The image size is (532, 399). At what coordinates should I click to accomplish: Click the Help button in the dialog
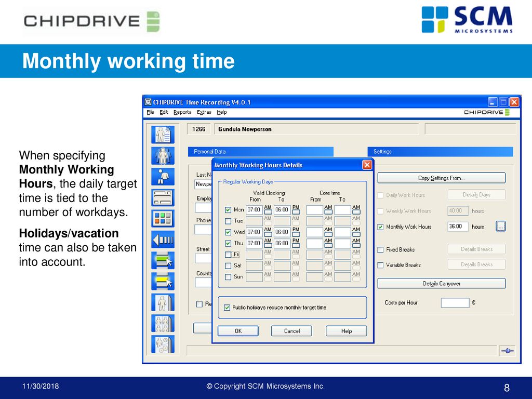(347, 331)
